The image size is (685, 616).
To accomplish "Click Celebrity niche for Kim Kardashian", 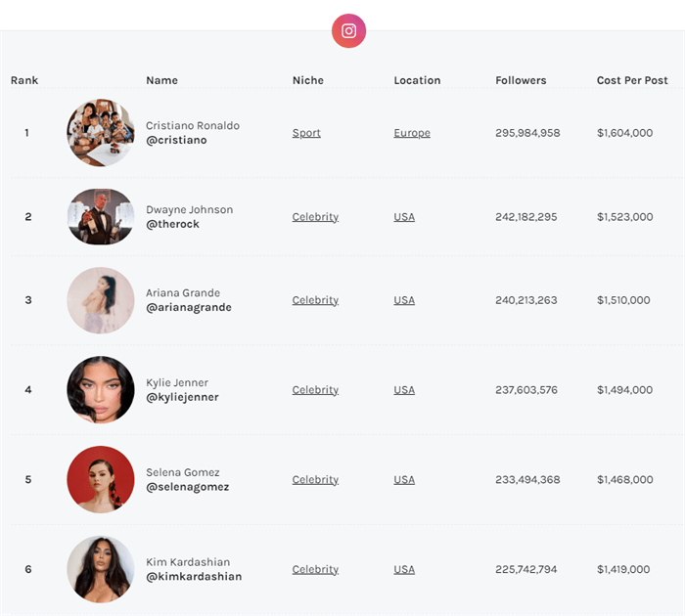I will pos(315,570).
